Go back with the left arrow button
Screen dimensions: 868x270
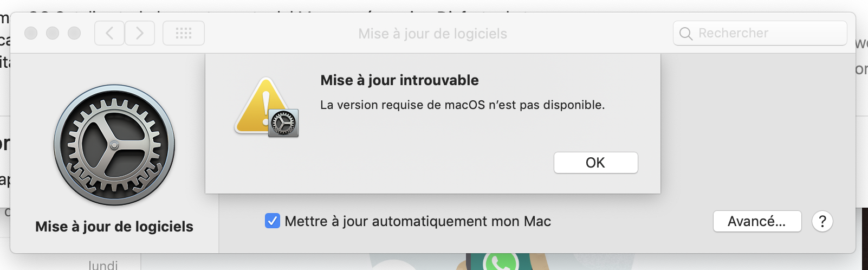click(109, 34)
